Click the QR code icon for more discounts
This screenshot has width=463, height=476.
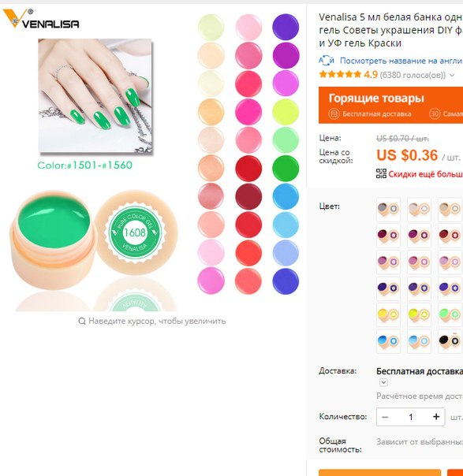[x=381, y=173]
